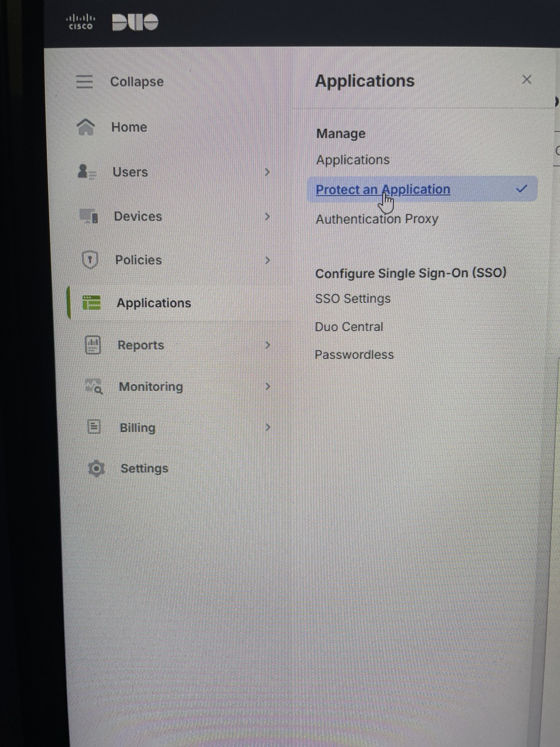Click the hamburger Collapse menu icon
560x747 pixels.
[x=85, y=81]
